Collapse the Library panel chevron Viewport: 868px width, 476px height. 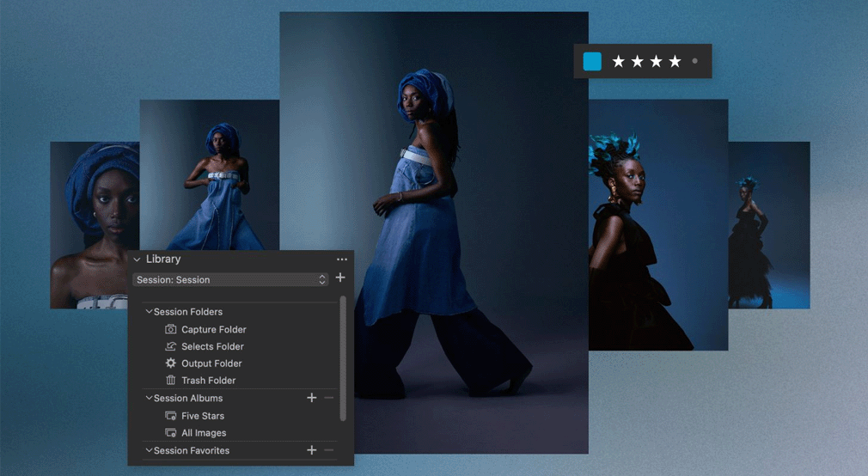[x=137, y=259]
